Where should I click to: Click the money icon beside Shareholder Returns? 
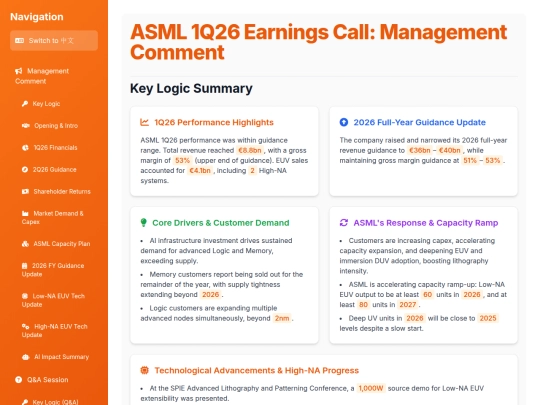25,191
